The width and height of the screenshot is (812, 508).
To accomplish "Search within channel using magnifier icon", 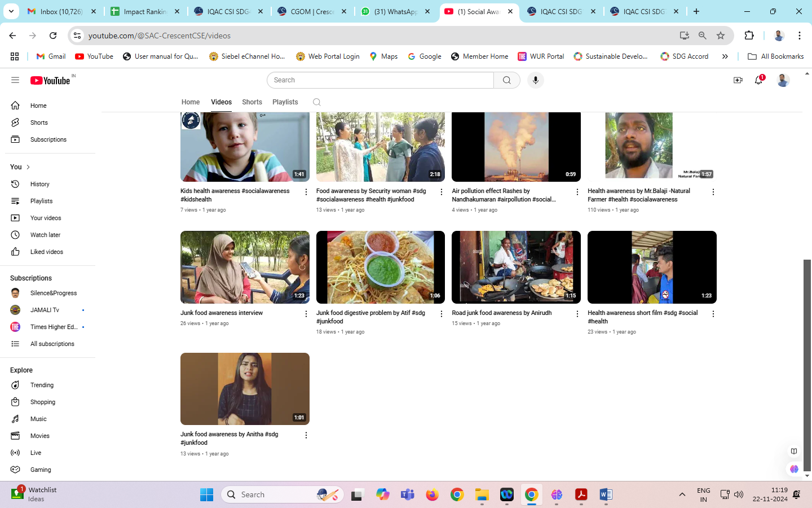I will 316,102.
